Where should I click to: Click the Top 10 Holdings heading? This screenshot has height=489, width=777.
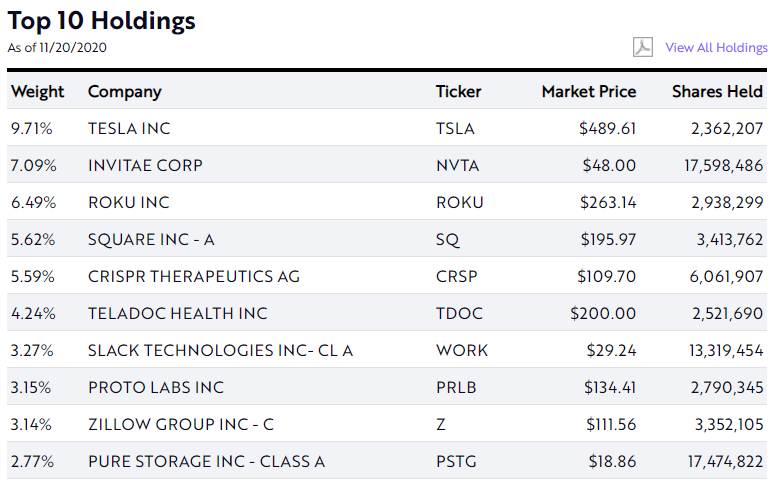point(102,21)
